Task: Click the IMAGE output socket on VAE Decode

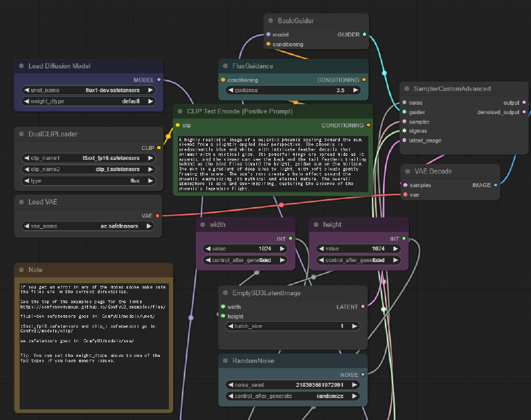Action: coord(495,185)
